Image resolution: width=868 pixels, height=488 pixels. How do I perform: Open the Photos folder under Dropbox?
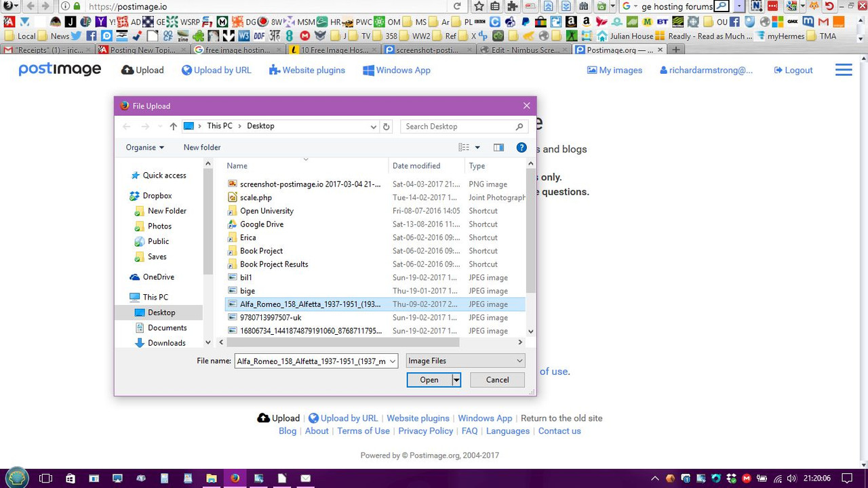pos(159,226)
